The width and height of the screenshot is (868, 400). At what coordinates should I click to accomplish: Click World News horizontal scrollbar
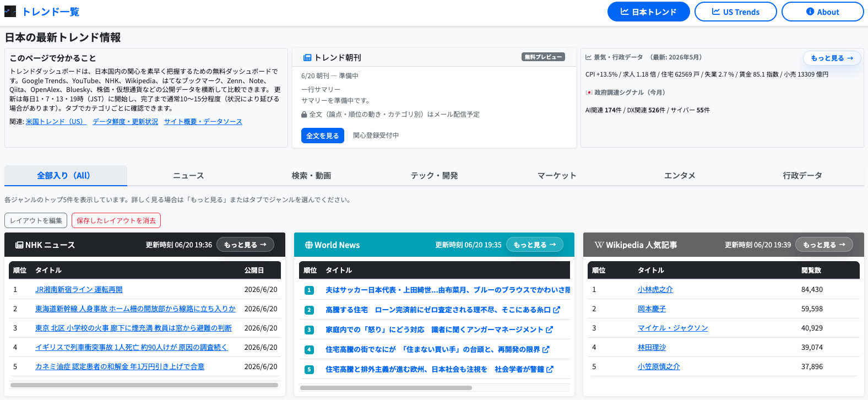click(386, 388)
